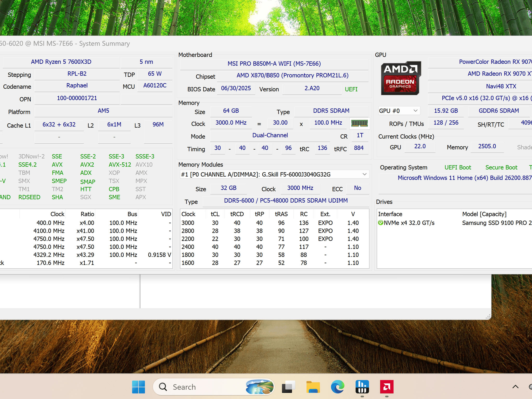The width and height of the screenshot is (532, 399).
Task: Click the window resize grip corner
Action: (488, 316)
